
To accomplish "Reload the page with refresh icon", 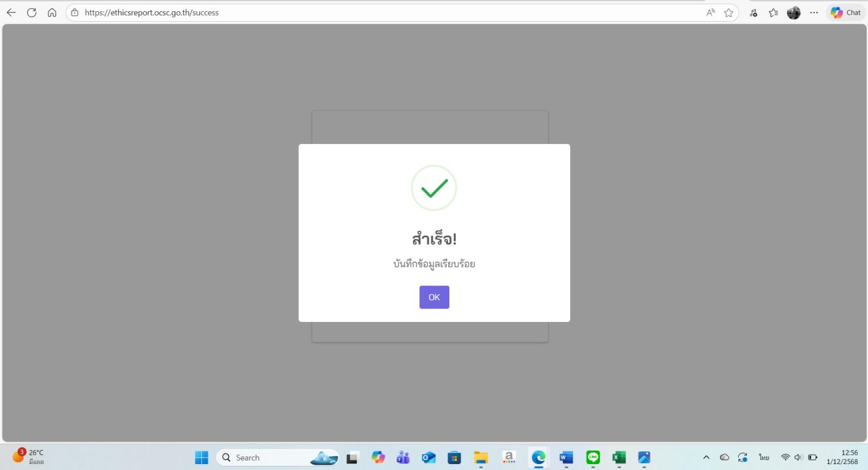I will [32, 12].
